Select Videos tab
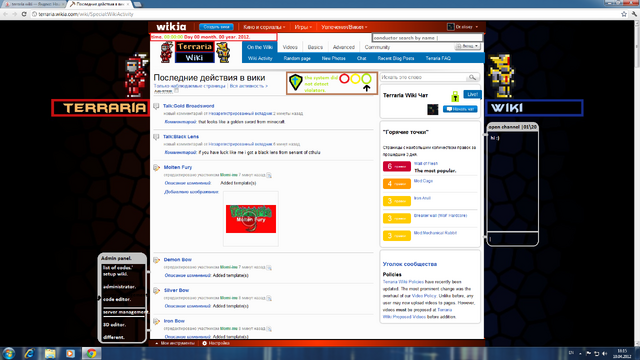The image size is (640, 360). coord(290,47)
